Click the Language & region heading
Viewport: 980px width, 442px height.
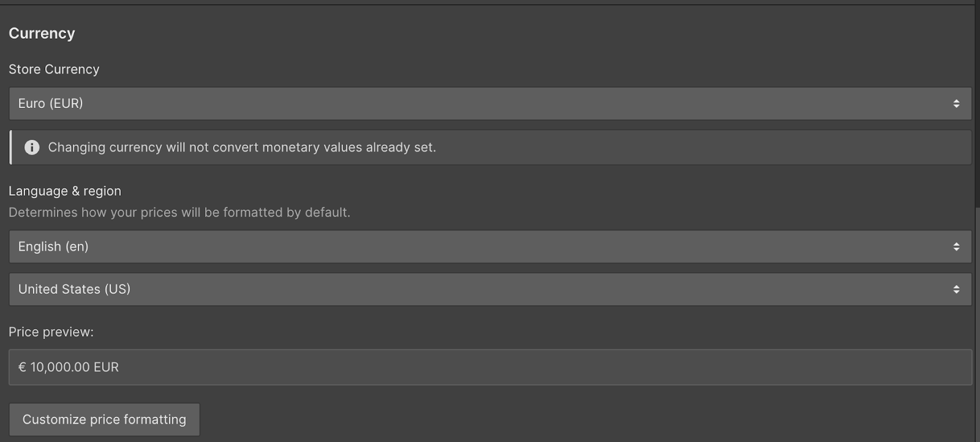click(65, 191)
